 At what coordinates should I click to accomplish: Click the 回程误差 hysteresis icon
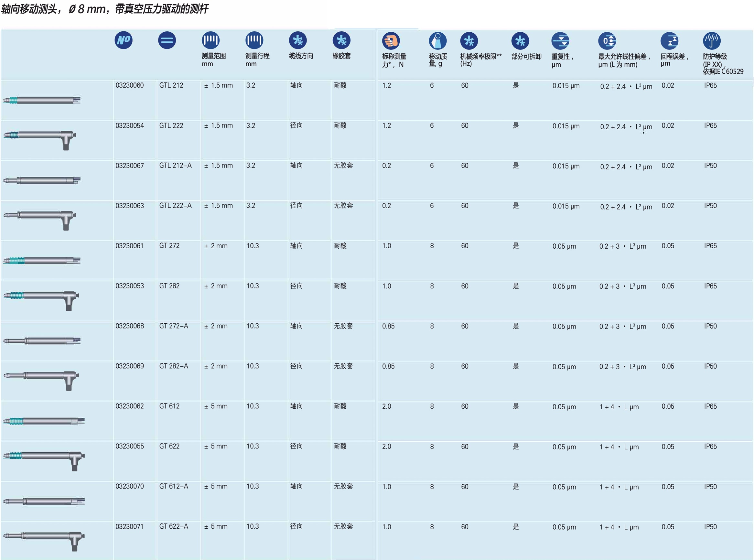[x=669, y=41]
